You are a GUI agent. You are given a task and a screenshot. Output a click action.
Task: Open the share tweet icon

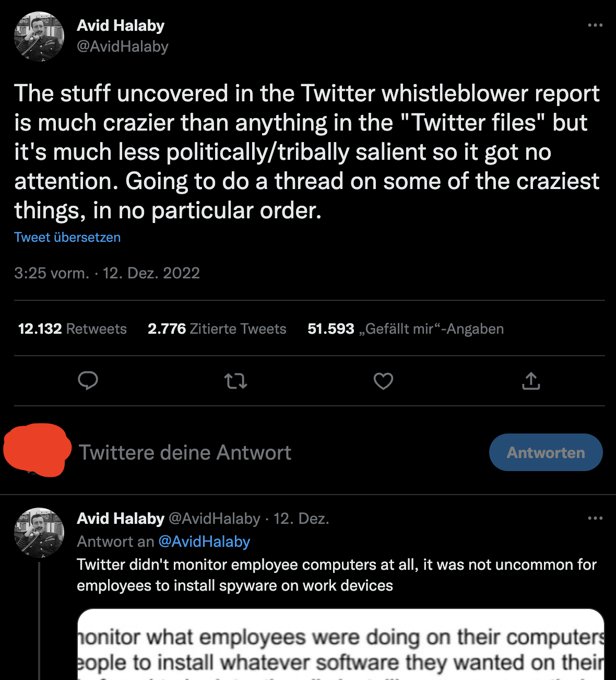coord(531,381)
